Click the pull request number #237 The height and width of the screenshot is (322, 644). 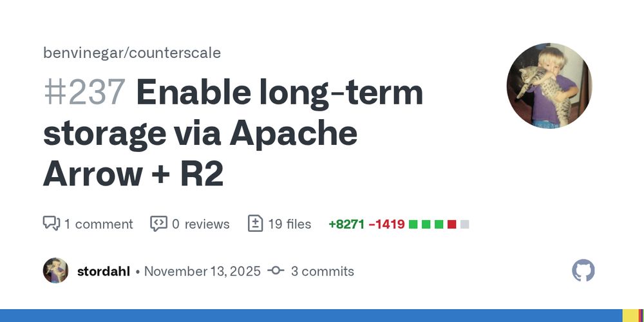pyautogui.click(x=84, y=93)
